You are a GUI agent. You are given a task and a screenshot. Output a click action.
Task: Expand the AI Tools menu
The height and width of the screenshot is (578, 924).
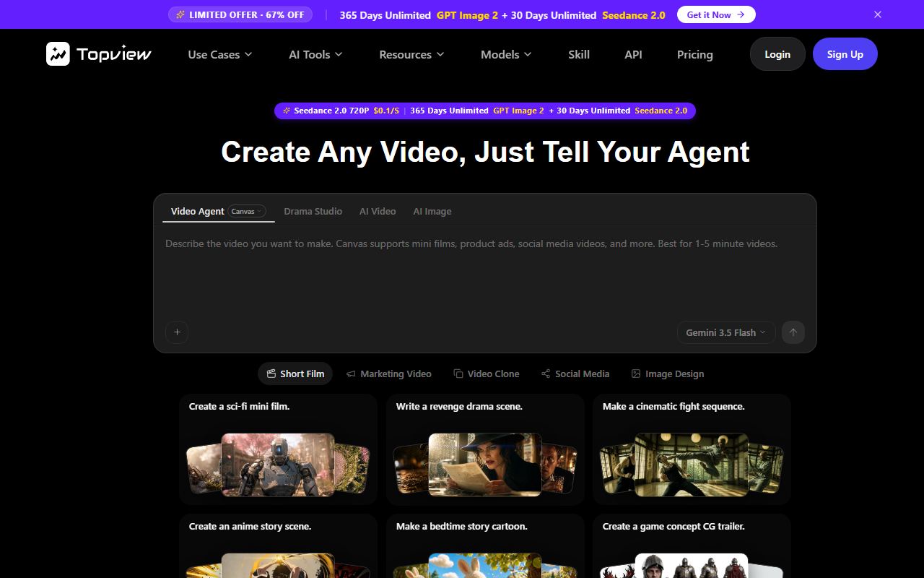[315, 54]
